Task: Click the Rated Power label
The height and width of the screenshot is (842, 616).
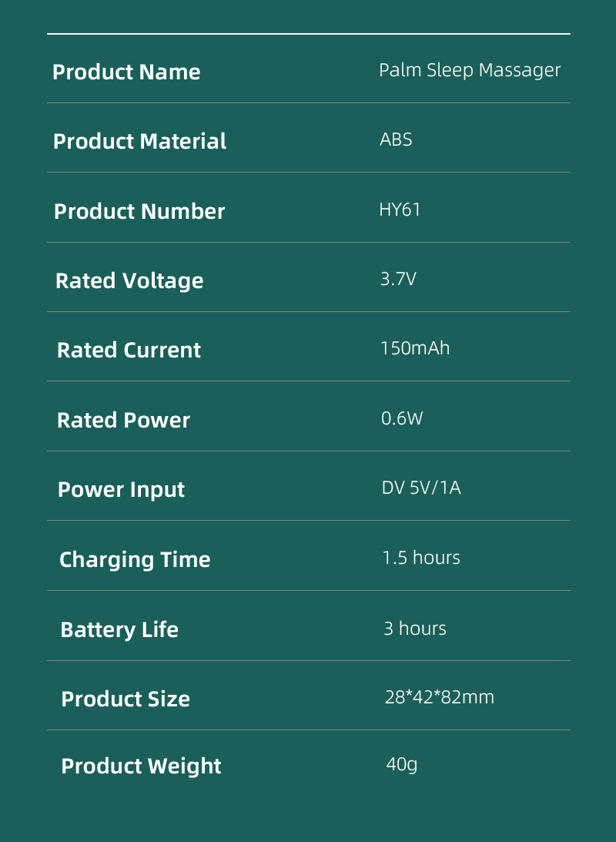Action: (123, 420)
